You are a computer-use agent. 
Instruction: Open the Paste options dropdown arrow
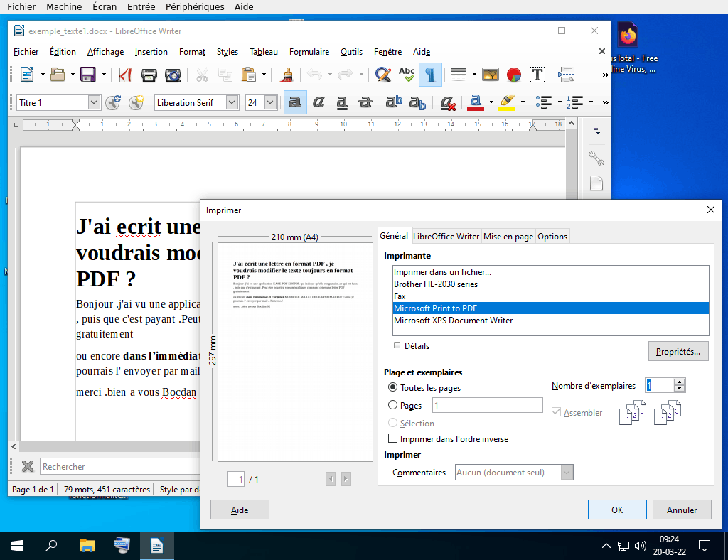coord(264,75)
